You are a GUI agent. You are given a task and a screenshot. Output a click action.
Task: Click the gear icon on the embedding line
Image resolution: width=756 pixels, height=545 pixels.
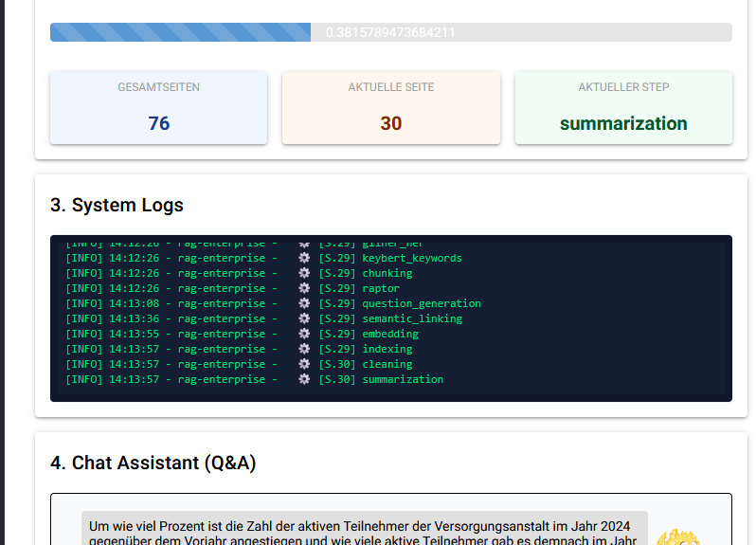click(304, 334)
